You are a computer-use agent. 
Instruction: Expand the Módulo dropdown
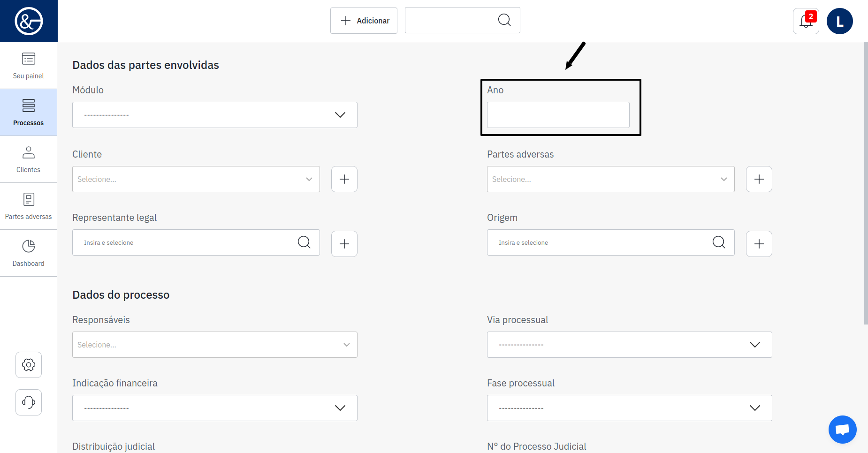click(x=214, y=115)
